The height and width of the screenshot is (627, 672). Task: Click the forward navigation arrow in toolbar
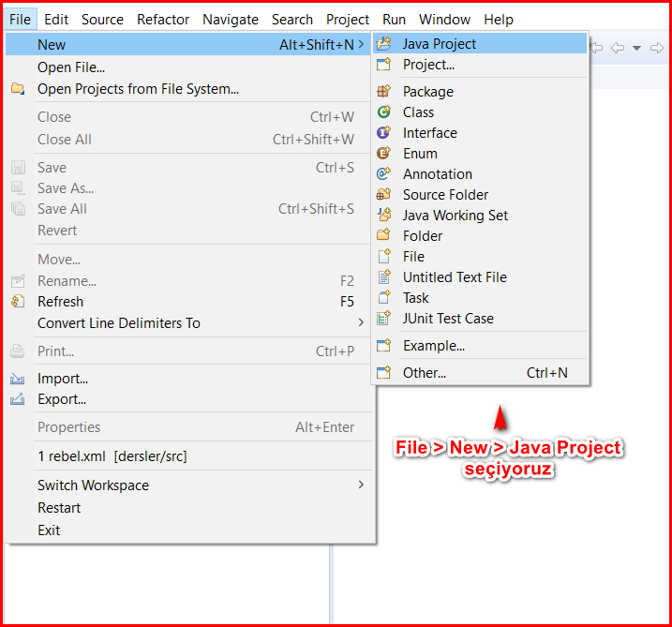coord(657,48)
